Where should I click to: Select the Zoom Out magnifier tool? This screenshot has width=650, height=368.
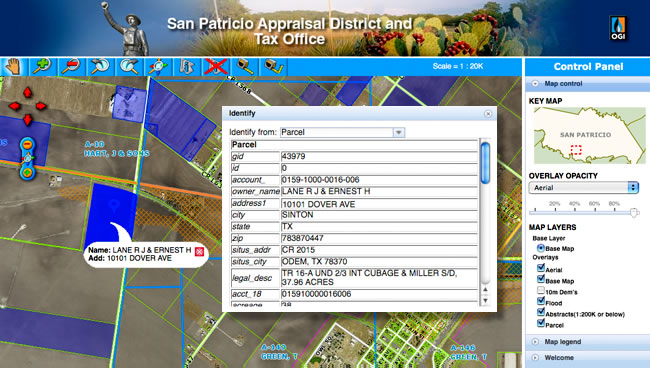coord(71,66)
